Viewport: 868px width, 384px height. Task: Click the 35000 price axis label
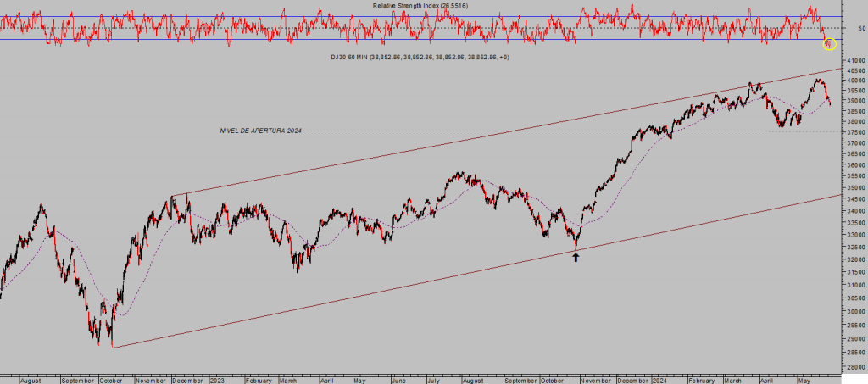tap(856, 188)
